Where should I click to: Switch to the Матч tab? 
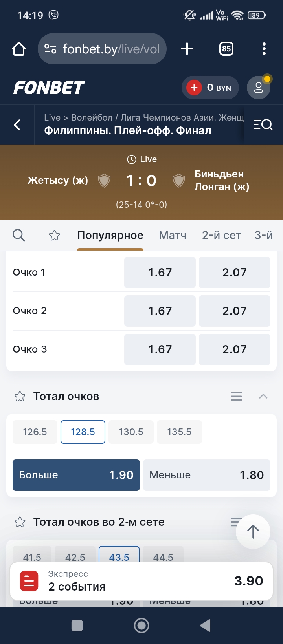click(173, 235)
